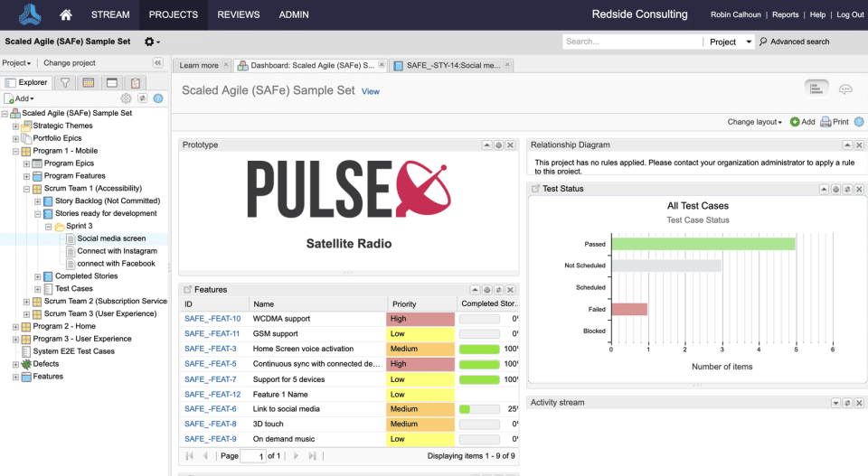Select Connect with Instagram story in tree
Screen dimensions: 868x476
pos(117,251)
